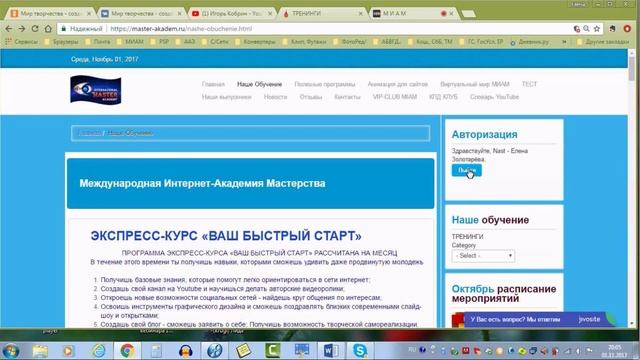Open the Виртуальный мир МИАМ menu item

point(475,84)
